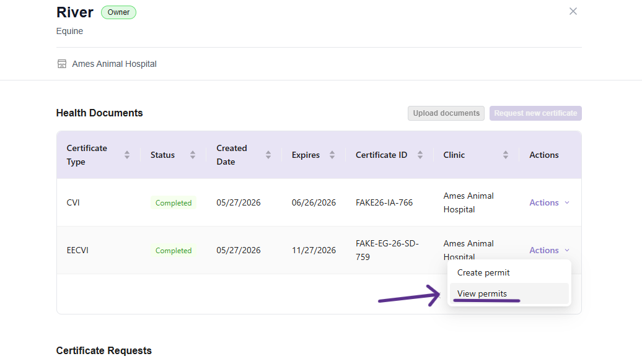Sort by Created Date column arrows

pos(268,155)
